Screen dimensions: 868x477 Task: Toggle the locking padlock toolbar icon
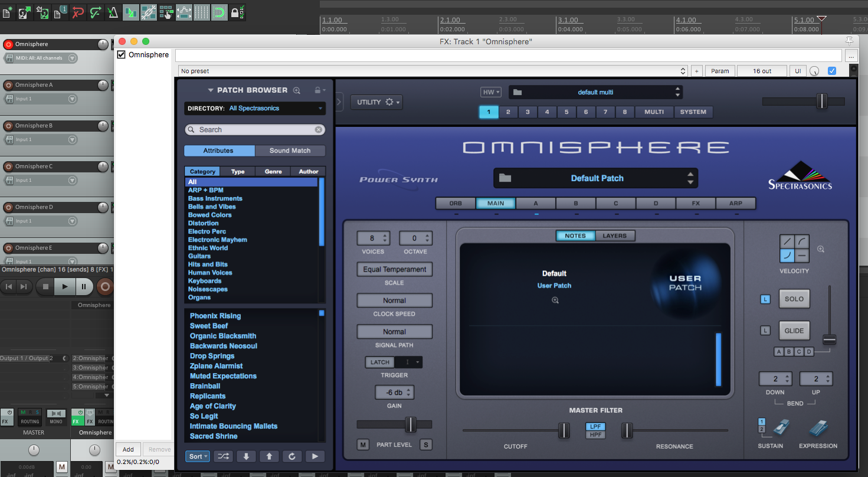pos(237,12)
